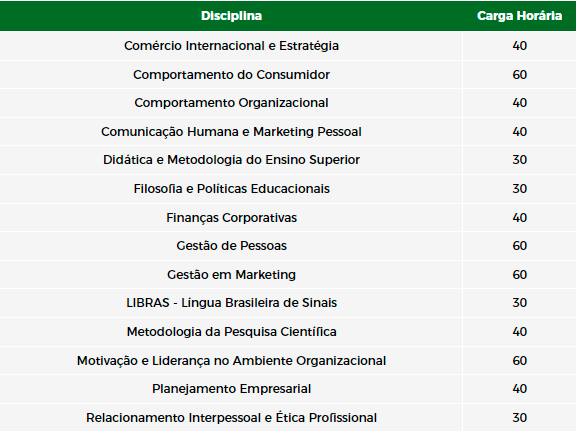Click the Gestão de Pessoas discipline

coord(231,246)
